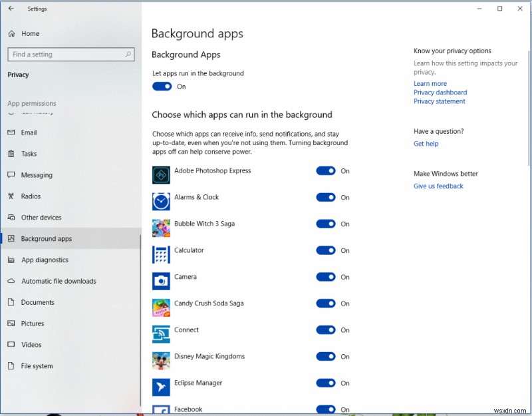Screen dimensions: 532x416
Task: Disable Facebook from running in the background
Action: coord(325,409)
